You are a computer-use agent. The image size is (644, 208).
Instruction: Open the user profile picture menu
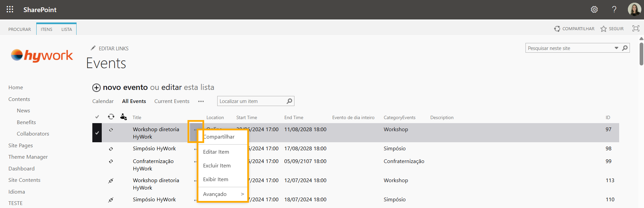click(634, 9)
